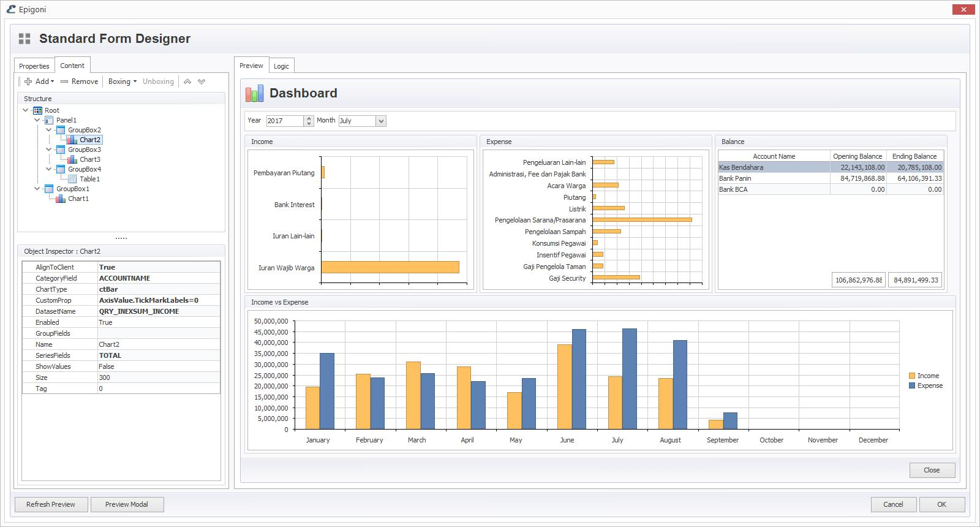Click the Opening Balance column header

pyautogui.click(x=858, y=156)
